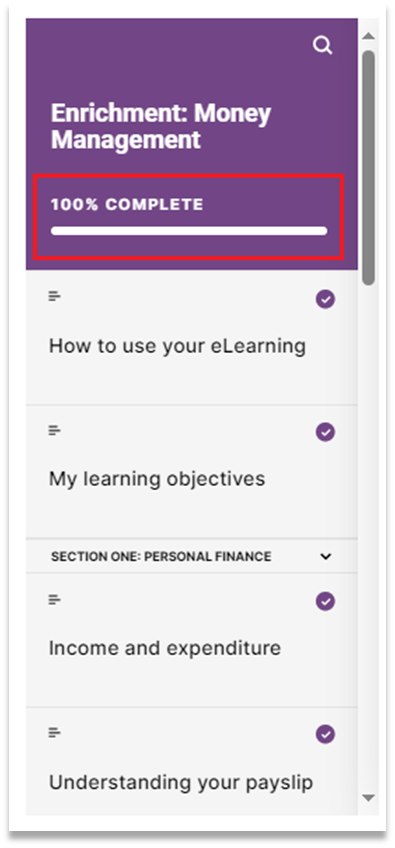Screen dimensions: 395x848
Task: Click the white course progress bar
Action: [189, 231]
